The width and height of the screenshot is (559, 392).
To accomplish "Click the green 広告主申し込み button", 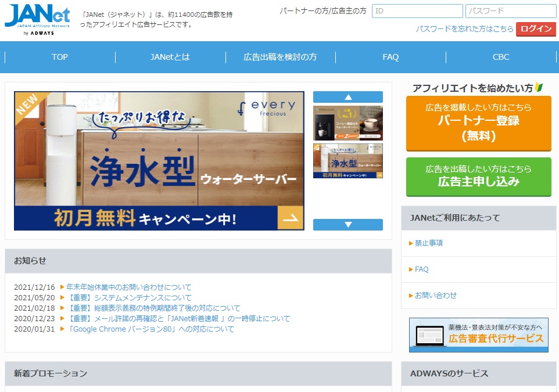I will pyautogui.click(x=478, y=177).
